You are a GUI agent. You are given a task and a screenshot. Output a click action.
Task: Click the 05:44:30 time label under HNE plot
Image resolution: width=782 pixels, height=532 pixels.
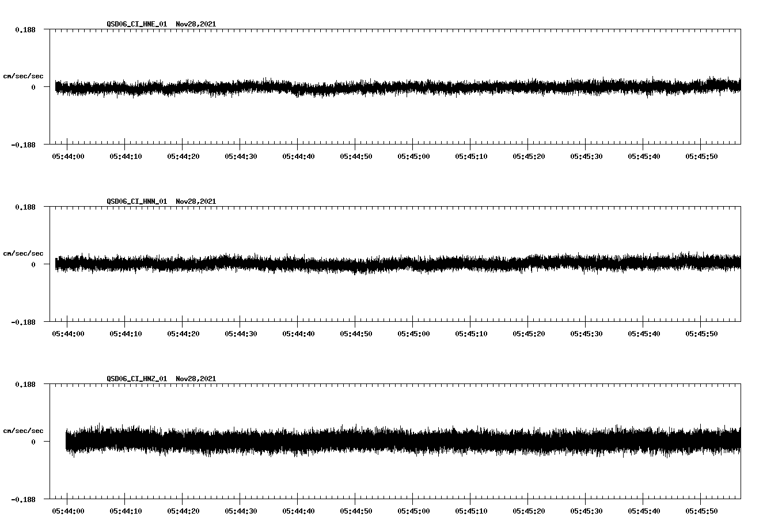pyautogui.click(x=241, y=157)
